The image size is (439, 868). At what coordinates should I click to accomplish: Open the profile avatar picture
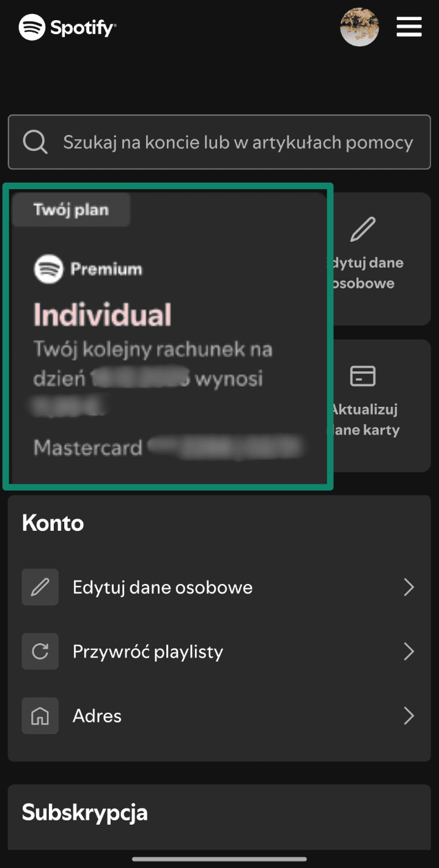360,27
